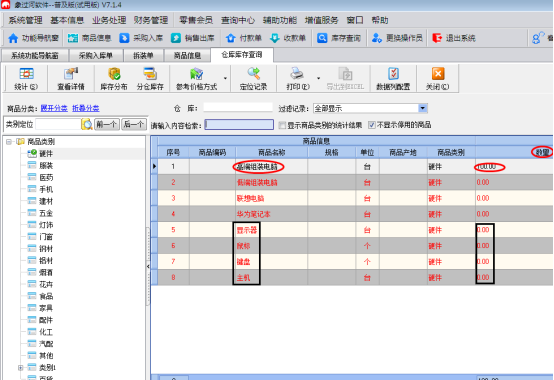The height and width of the screenshot is (380, 554).
Task: Toggle 显示商品类别的统计结果 checkbox
Action: pyautogui.click(x=282, y=125)
